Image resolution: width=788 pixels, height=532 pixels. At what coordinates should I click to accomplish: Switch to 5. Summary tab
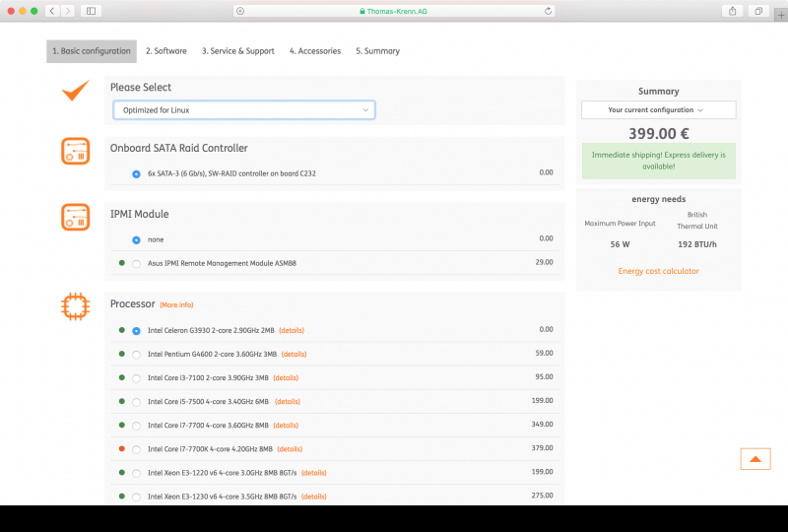(x=378, y=51)
